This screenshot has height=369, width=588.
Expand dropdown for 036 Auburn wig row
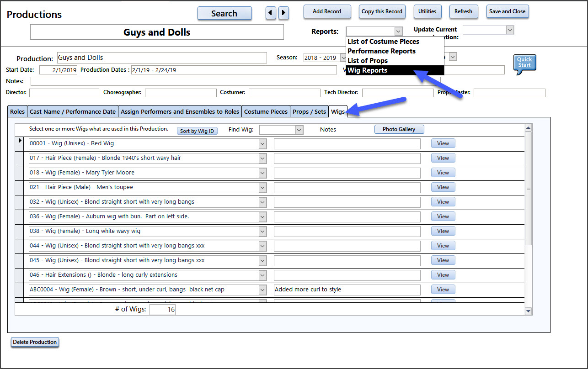[x=263, y=217]
